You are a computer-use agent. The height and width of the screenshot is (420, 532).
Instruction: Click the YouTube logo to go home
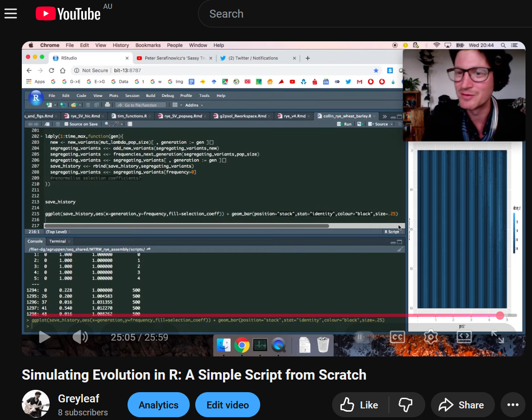pos(68,14)
